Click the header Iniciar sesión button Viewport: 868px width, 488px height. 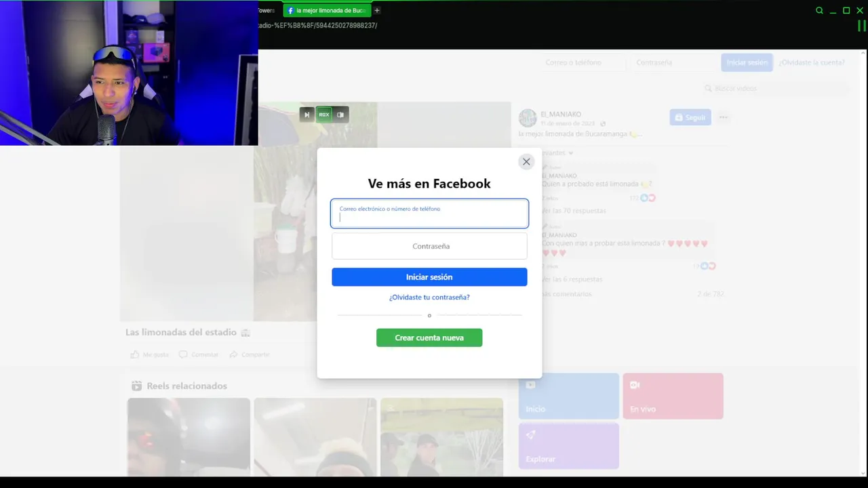[747, 62]
